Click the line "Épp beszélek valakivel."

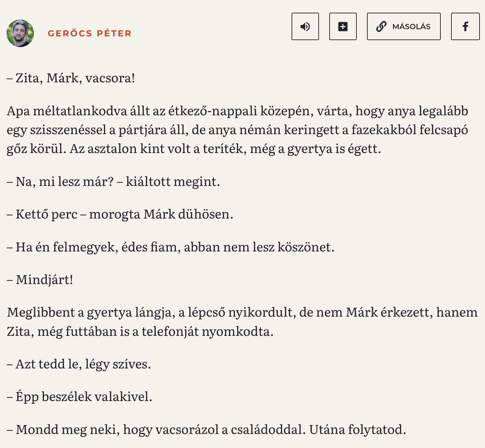click(x=80, y=397)
